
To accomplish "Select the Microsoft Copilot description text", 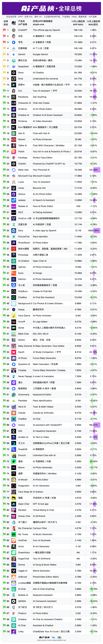I will [x=42, y=176].
